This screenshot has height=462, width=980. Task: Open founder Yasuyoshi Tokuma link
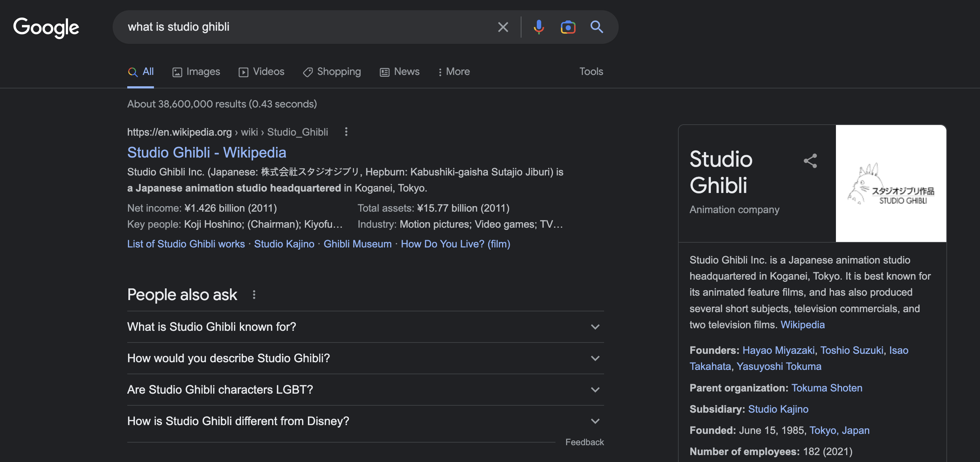779,366
